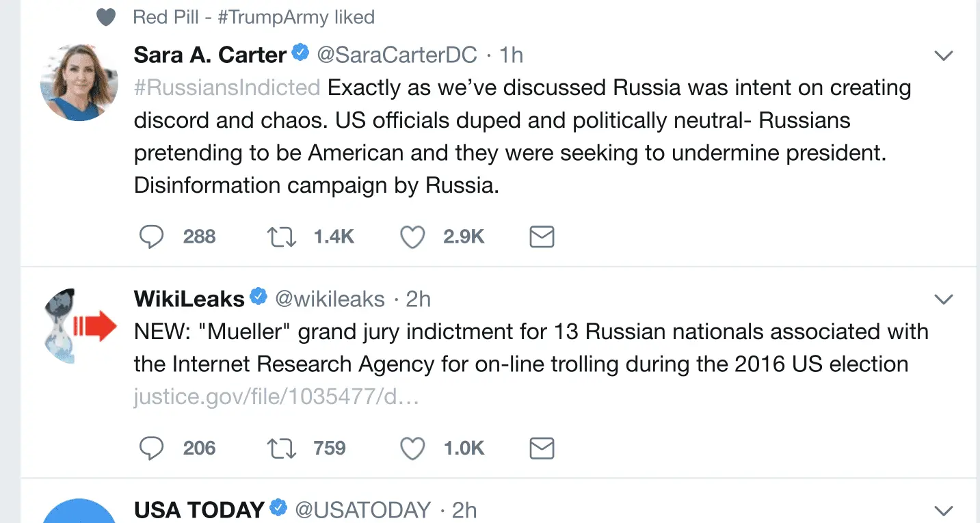Expand the WikiLeaks tweet options chevron

coord(944,299)
